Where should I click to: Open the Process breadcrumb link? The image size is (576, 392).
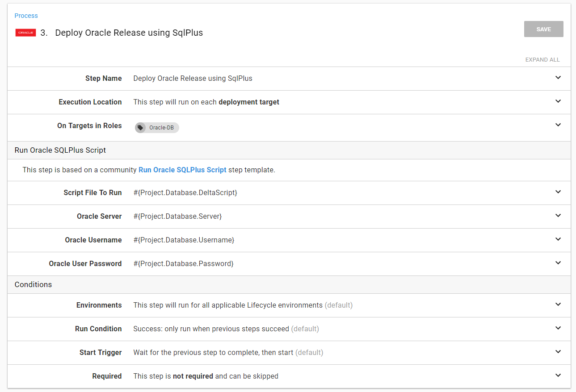click(26, 16)
